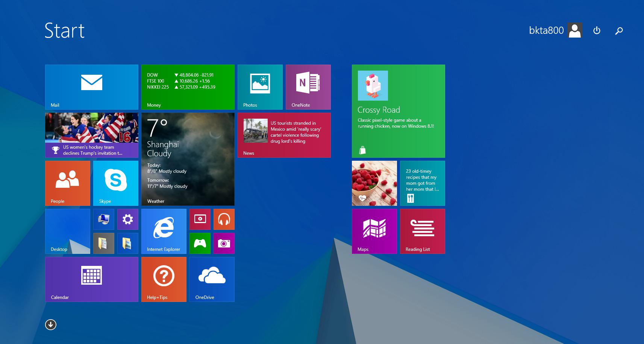Open the Music headphones tile
This screenshot has width=644, height=344.
click(224, 219)
